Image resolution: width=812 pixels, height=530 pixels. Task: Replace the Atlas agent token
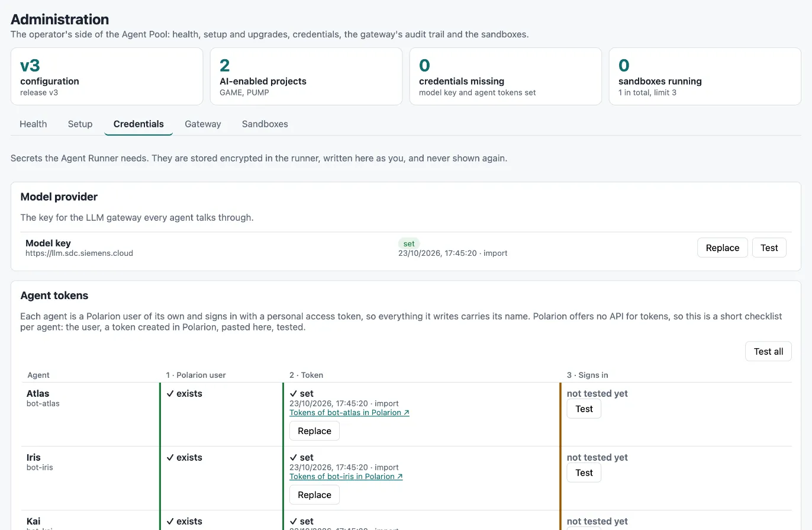(x=314, y=431)
